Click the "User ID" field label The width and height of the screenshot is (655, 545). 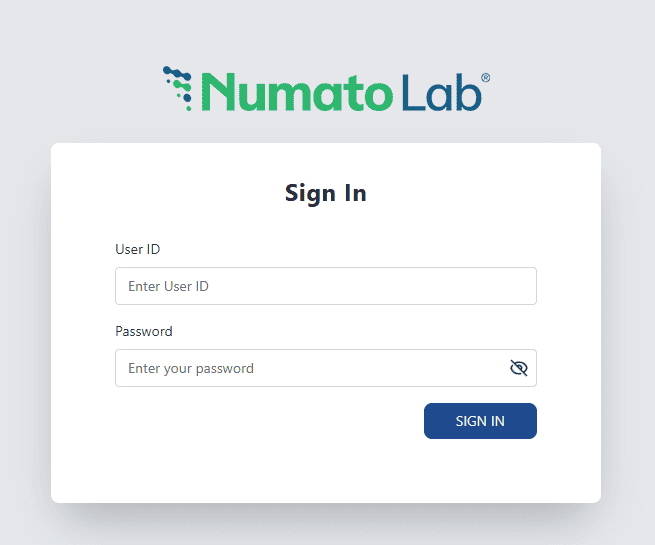(x=138, y=249)
